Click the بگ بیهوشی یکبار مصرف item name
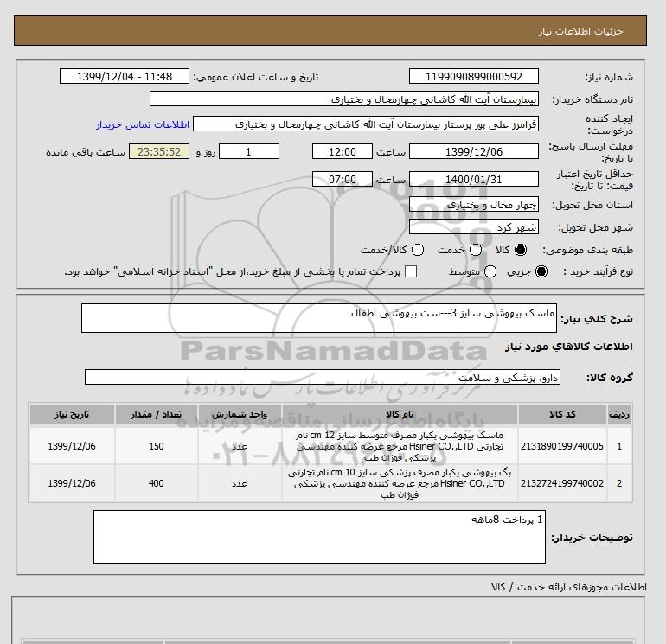 coord(400,483)
